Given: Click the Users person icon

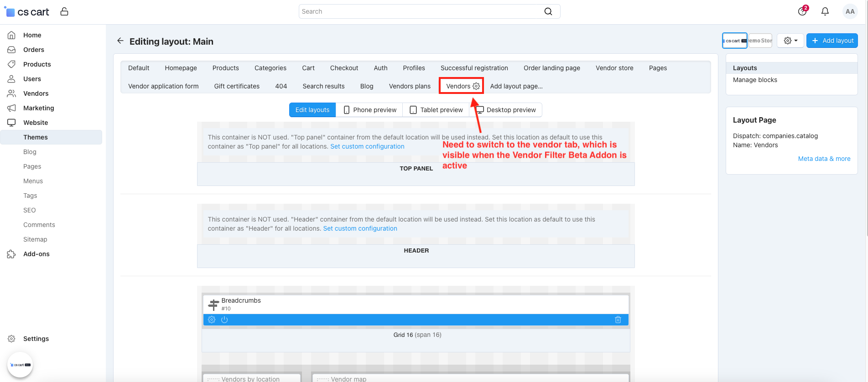Looking at the screenshot, I should pyautogui.click(x=12, y=79).
